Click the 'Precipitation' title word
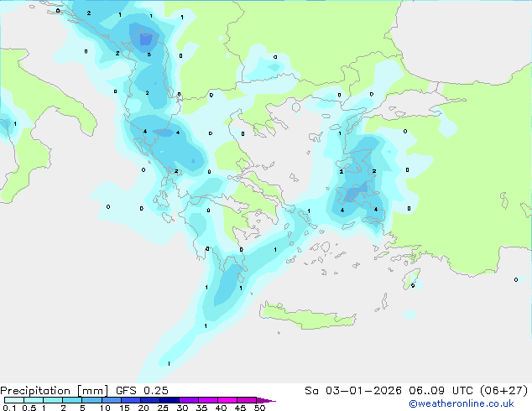The height and width of the screenshot is (411, 532). click(35, 391)
